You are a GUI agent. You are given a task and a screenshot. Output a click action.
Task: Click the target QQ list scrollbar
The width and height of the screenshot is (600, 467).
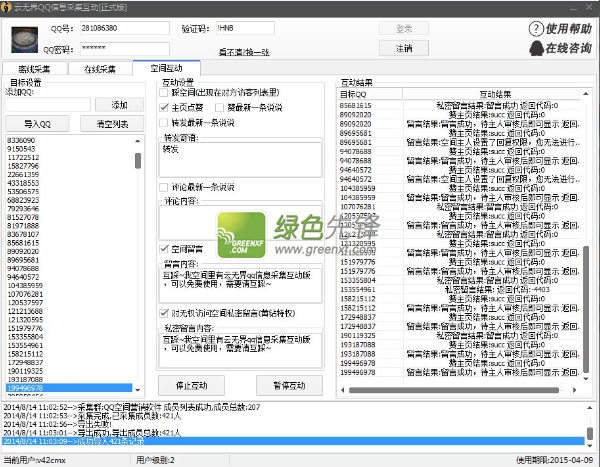(x=140, y=260)
